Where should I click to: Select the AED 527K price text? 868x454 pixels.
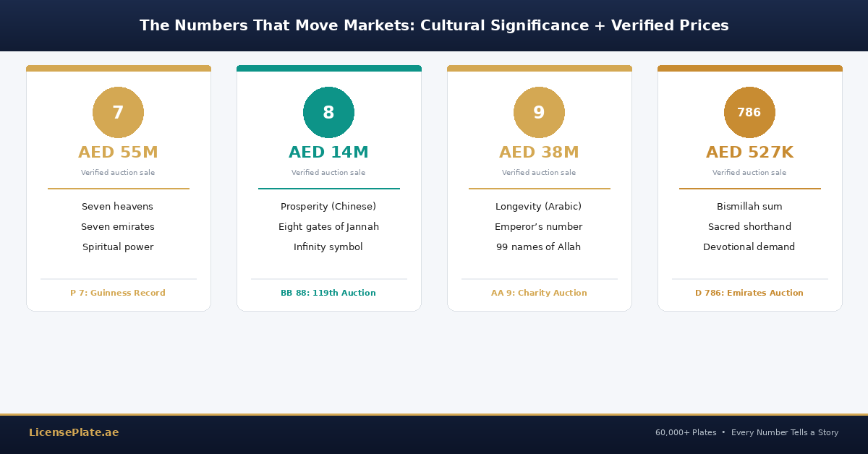pyautogui.click(x=749, y=153)
